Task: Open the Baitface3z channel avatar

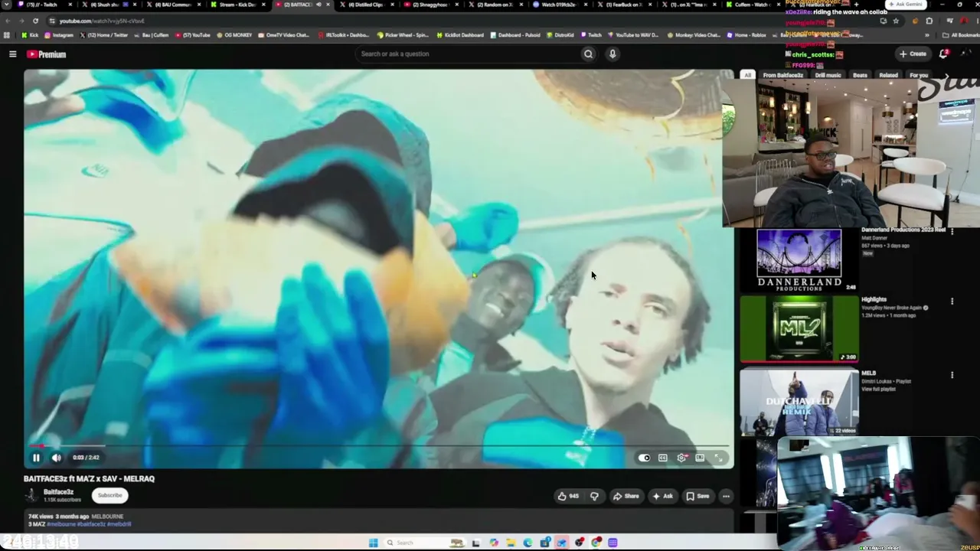Action: 31,495
